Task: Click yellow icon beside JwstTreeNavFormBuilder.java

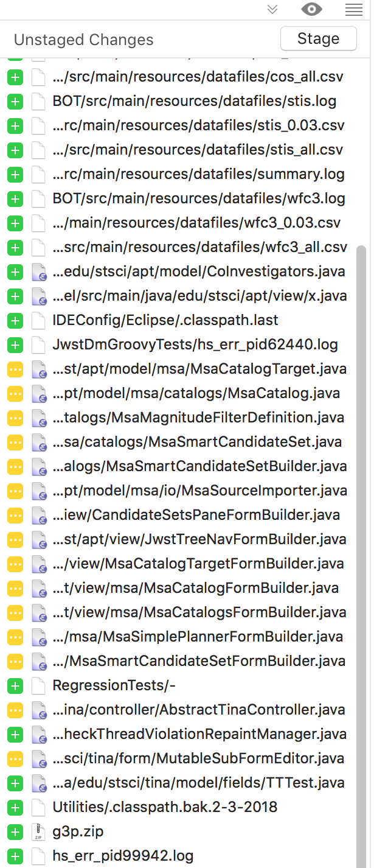Action: pyautogui.click(x=15, y=540)
